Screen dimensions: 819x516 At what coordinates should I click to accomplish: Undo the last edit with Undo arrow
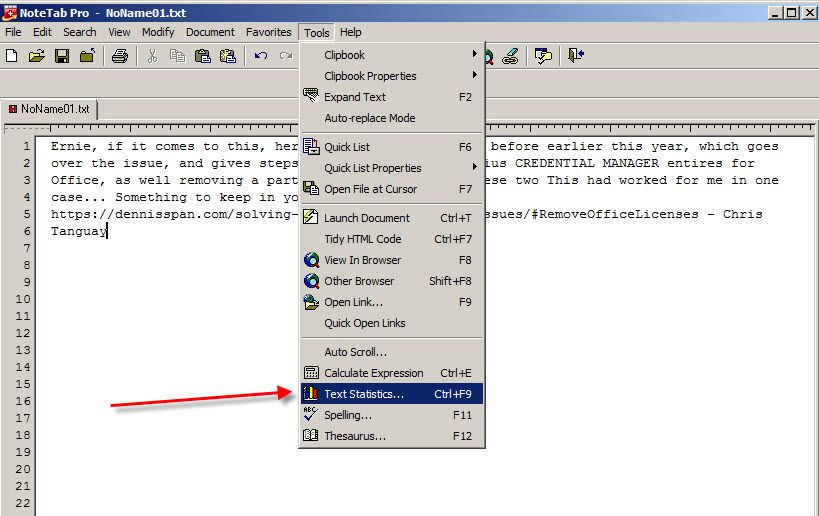coord(261,56)
